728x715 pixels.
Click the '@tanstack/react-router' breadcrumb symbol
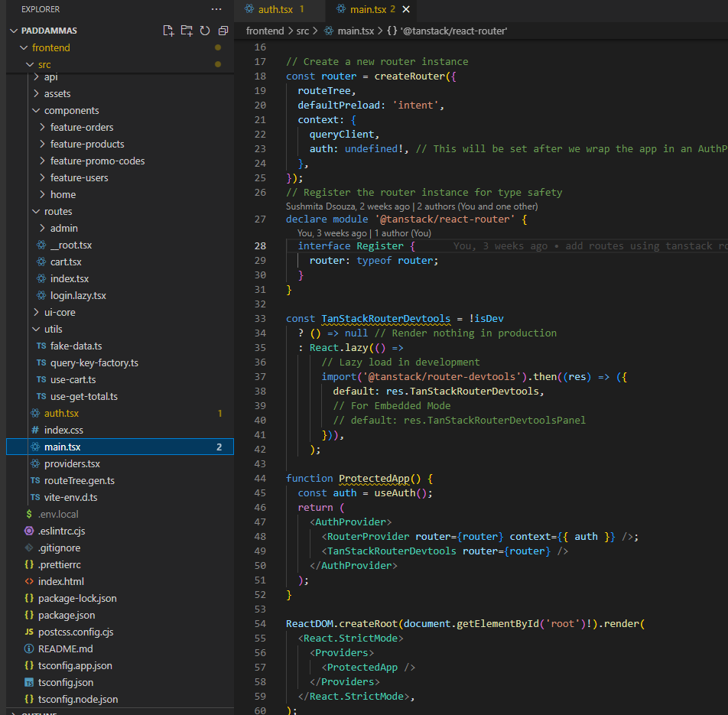coord(453,31)
